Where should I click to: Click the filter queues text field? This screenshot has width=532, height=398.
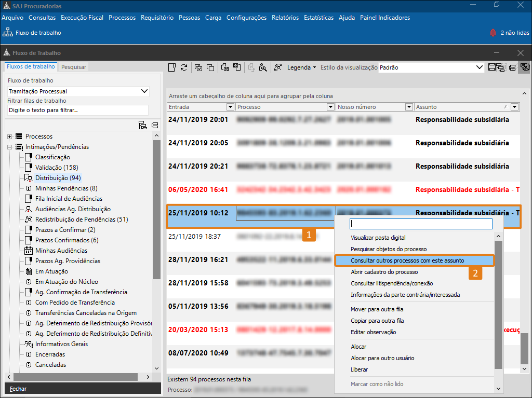pos(78,110)
